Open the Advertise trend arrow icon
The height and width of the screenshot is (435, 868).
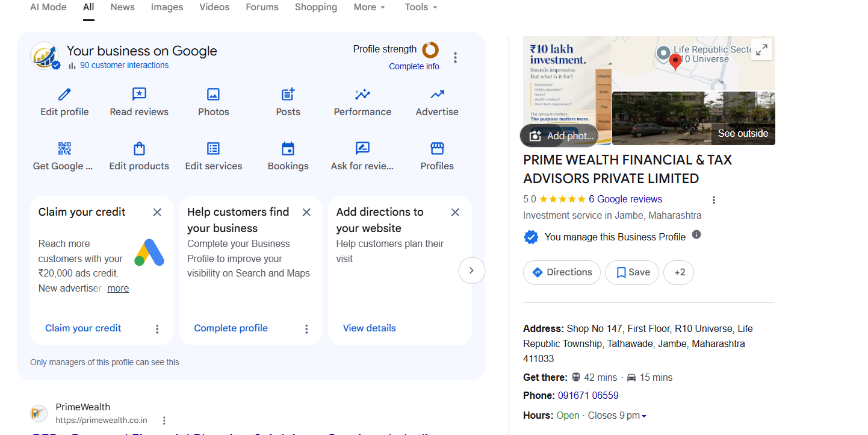(x=437, y=95)
